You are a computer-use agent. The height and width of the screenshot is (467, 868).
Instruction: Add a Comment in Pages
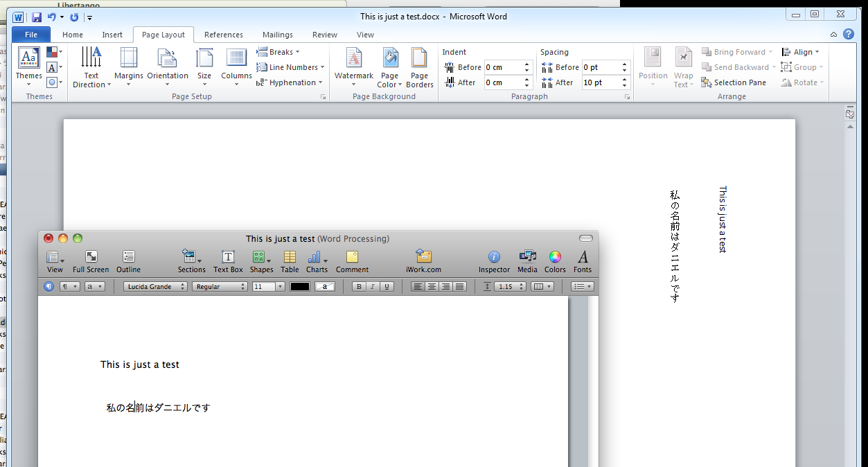(352, 262)
